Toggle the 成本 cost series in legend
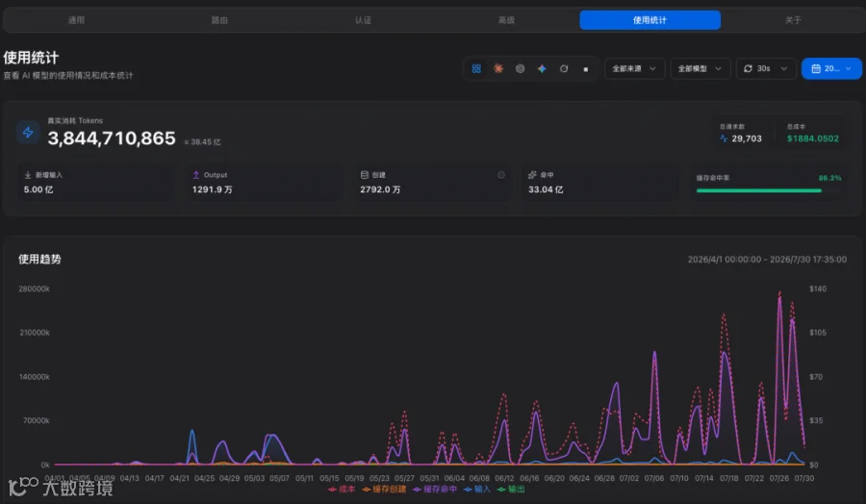 tap(342, 490)
